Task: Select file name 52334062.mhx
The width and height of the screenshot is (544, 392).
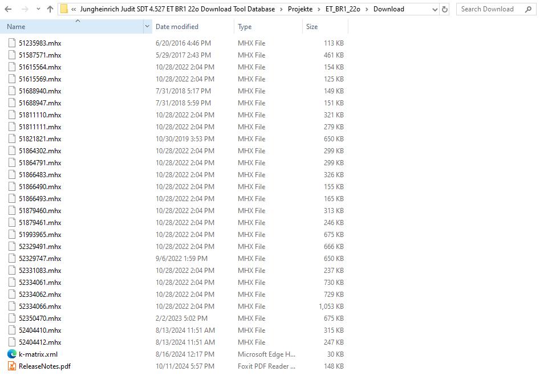Action: coord(40,294)
